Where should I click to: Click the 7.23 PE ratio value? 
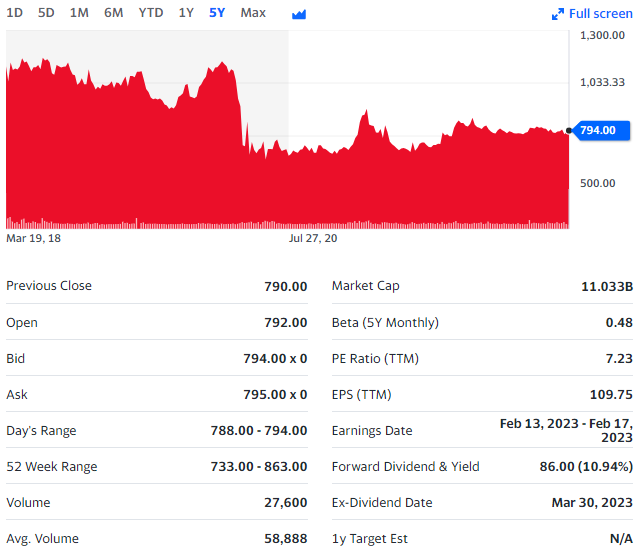pyautogui.click(x=619, y=358)
